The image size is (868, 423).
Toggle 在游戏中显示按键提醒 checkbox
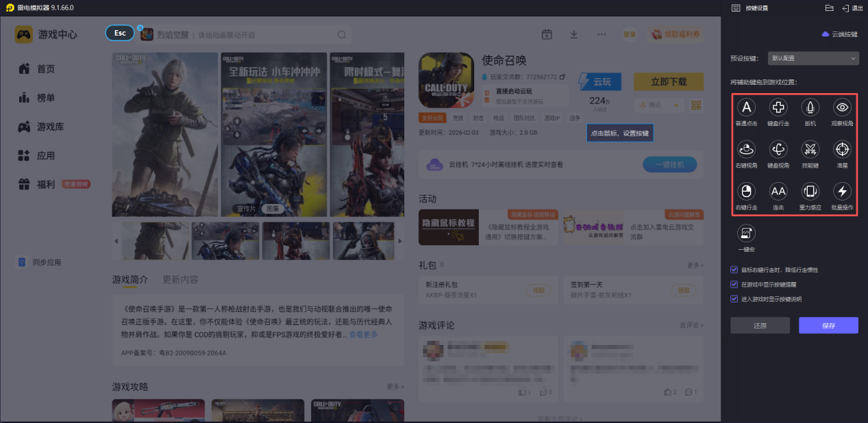[734, 284]
